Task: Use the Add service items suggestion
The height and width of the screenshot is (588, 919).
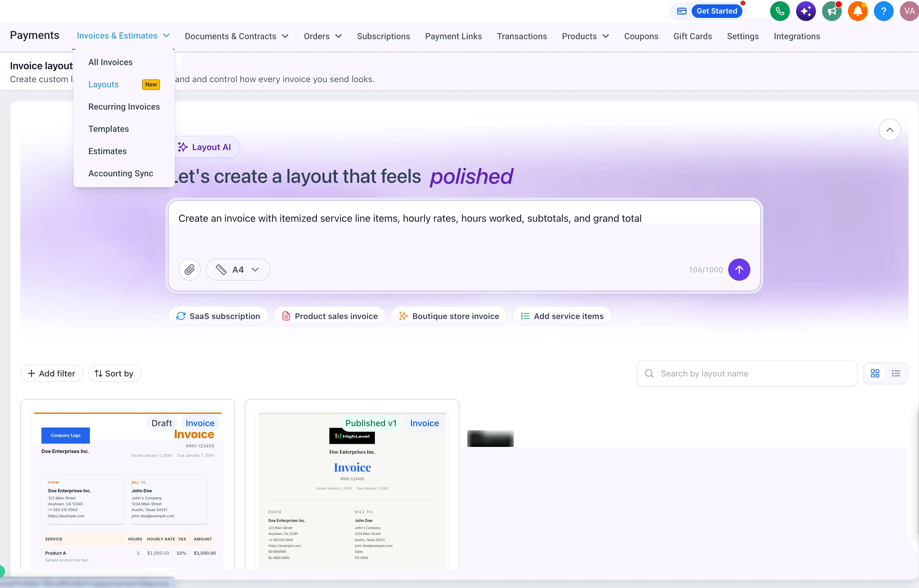Action: (x=562, y=316)
